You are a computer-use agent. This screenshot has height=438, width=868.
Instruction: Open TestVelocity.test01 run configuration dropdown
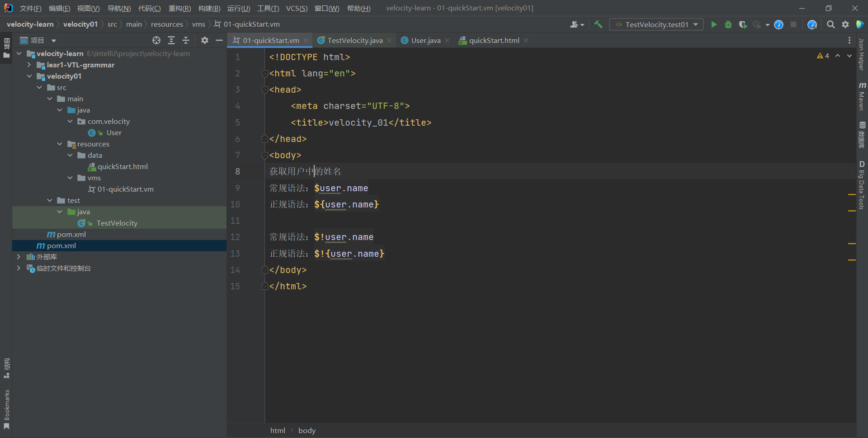coord(656,24)
